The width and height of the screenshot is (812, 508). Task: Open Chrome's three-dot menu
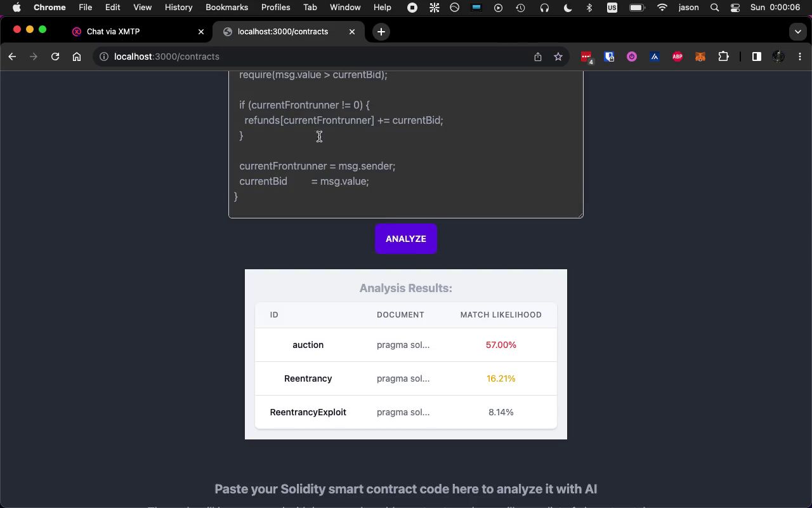[800, 57]
